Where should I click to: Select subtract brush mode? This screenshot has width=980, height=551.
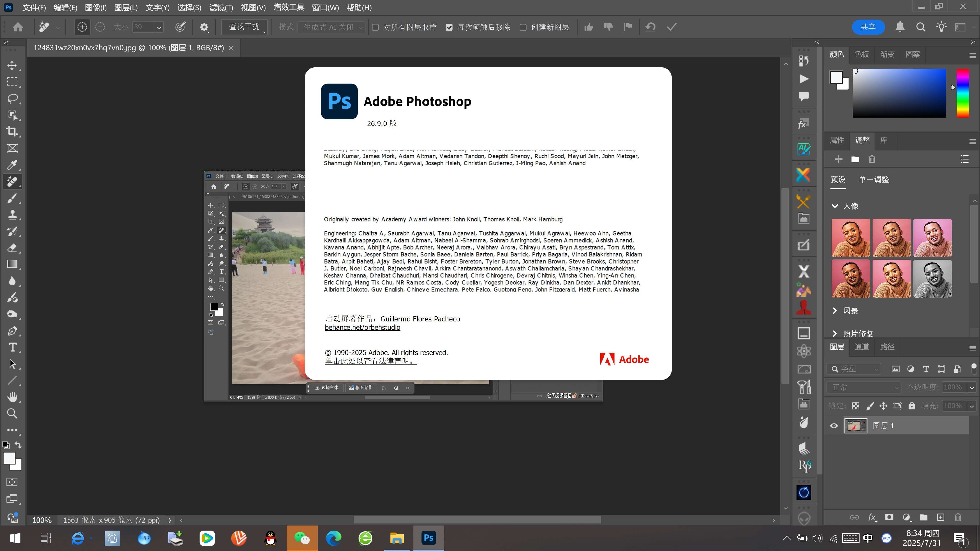100,27
